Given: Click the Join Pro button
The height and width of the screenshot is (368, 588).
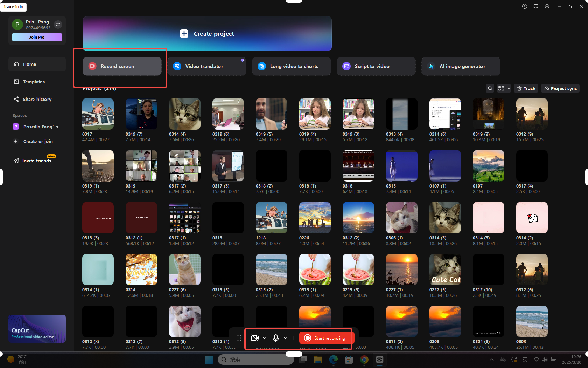Looking at the screenshot, I should click(37, 37).
